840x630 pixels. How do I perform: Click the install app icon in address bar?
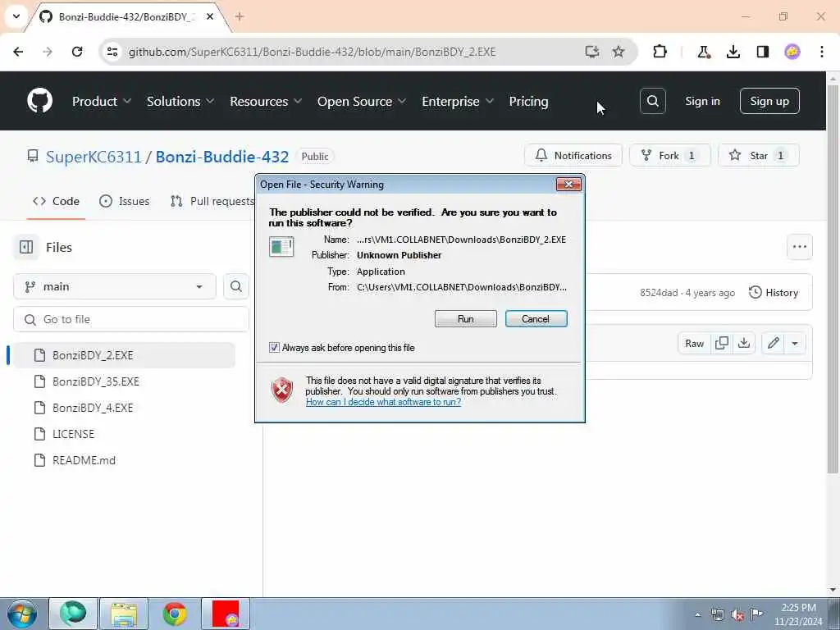592,52
